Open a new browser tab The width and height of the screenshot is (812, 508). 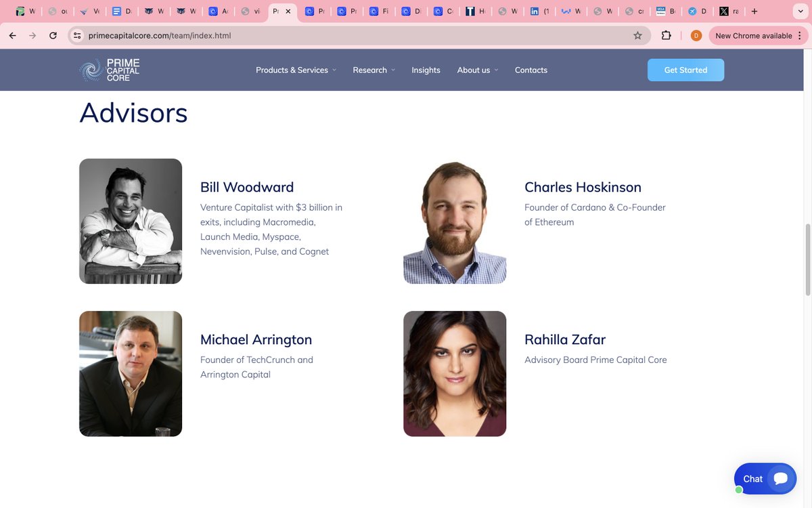(x=754, y=12)
